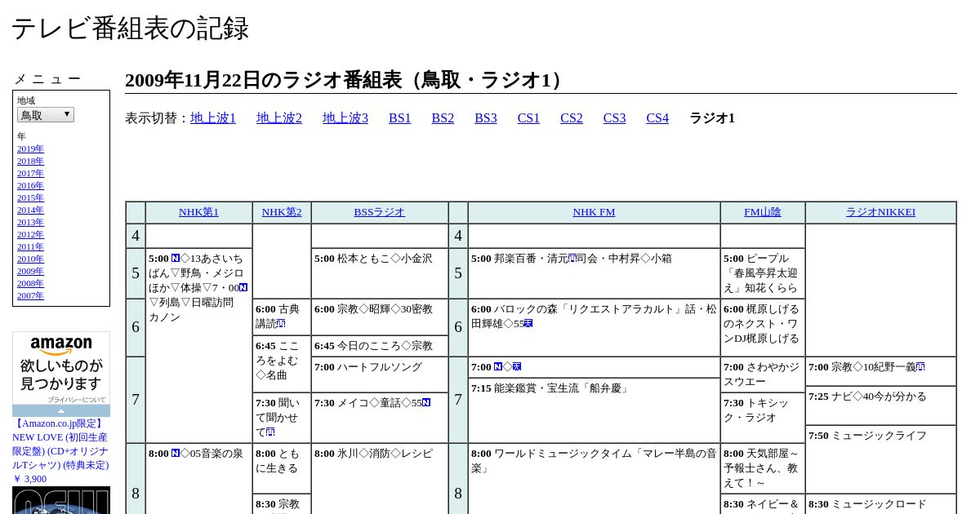The height and width of the screenshot is (514, 980).
Task: Open the 2007年 archive link
Action: pos(30,296)
